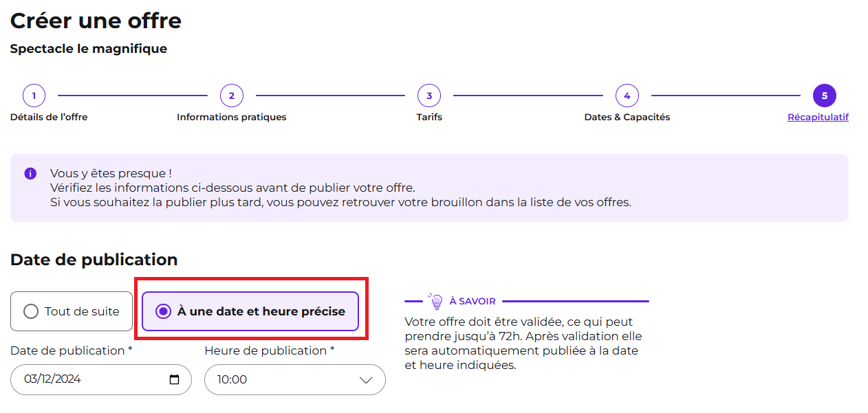Click the filled step 5 circle

pyautogui.click(x=824, y=96)
